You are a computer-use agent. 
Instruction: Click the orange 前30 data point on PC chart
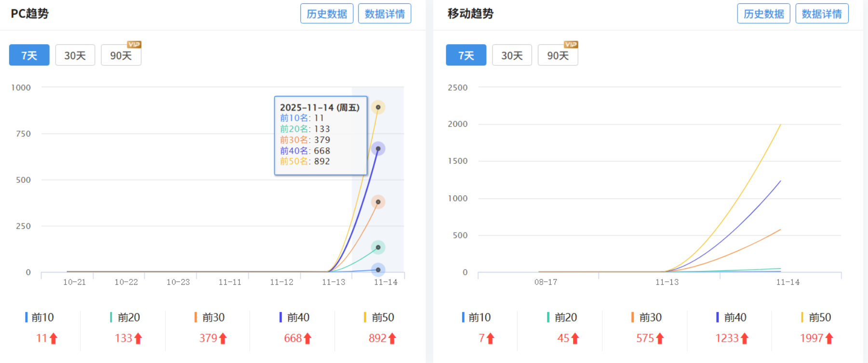coord(378,202)
